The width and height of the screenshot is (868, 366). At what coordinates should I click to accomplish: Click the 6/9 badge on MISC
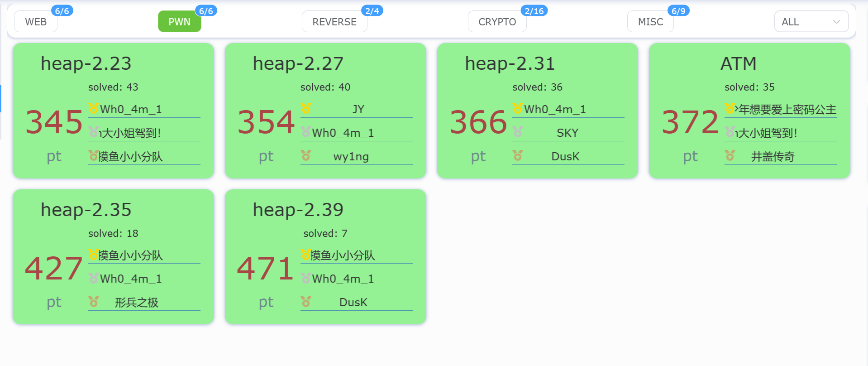[x=678, y=11]
